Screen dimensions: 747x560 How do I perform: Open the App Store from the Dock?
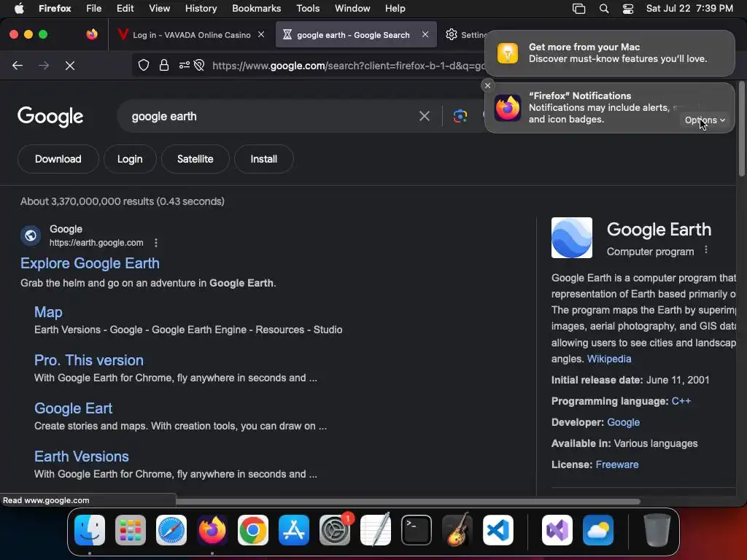pos(294,530)
